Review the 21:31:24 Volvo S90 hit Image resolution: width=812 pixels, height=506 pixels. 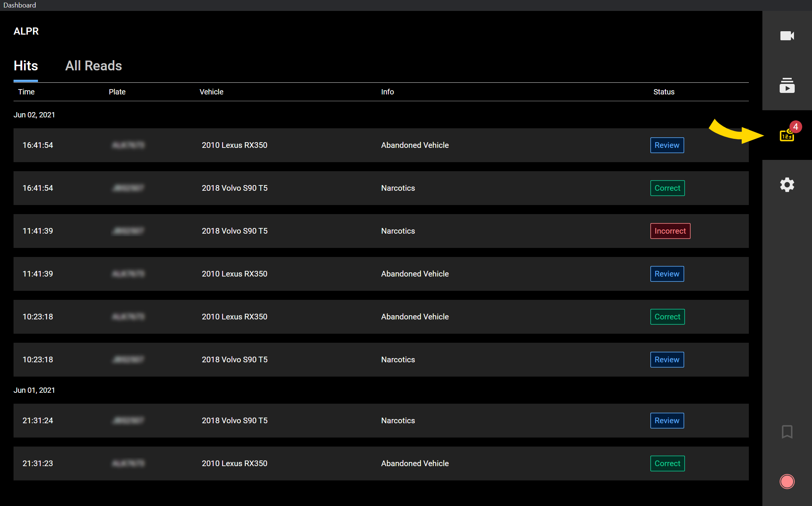tap(667, 421)
